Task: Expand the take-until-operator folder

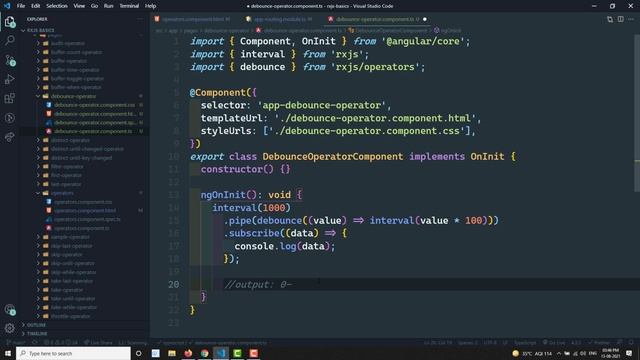Action: click(73, 299)
